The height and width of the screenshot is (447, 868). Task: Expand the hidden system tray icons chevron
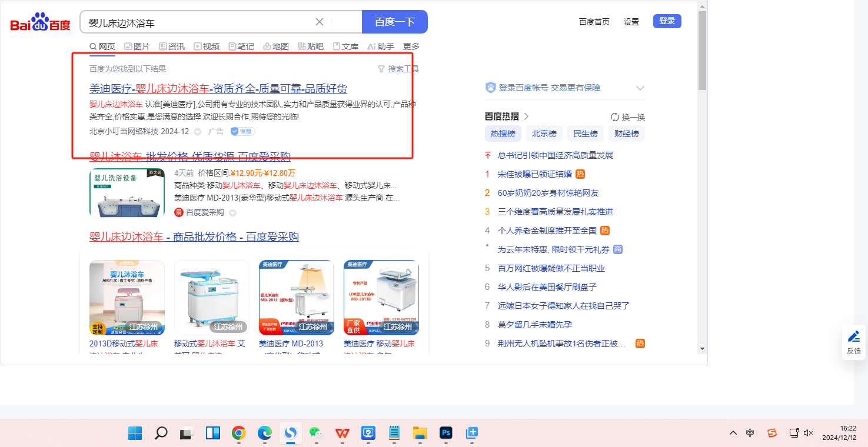pyautogui.click(x=733, y=433)
